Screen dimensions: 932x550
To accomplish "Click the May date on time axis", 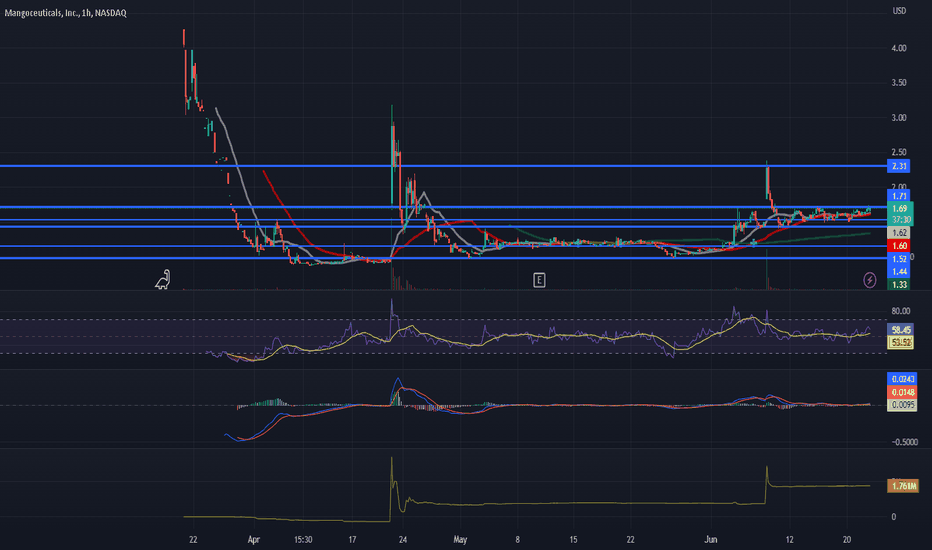I will tap(460, 540).
